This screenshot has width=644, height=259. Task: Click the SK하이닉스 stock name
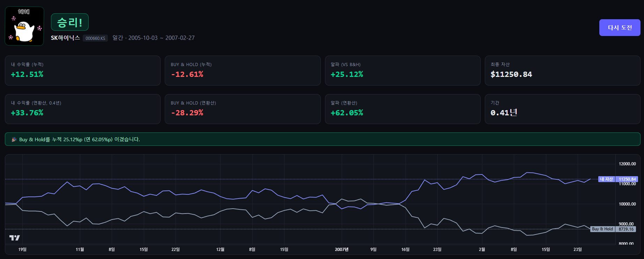point(65,38)
